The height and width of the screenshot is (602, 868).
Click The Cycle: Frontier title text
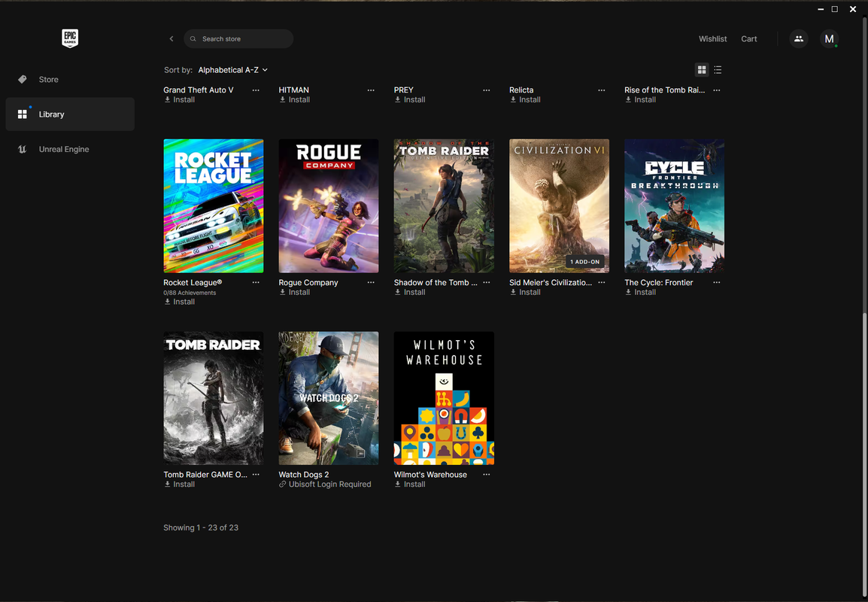(x=659, y=282)
